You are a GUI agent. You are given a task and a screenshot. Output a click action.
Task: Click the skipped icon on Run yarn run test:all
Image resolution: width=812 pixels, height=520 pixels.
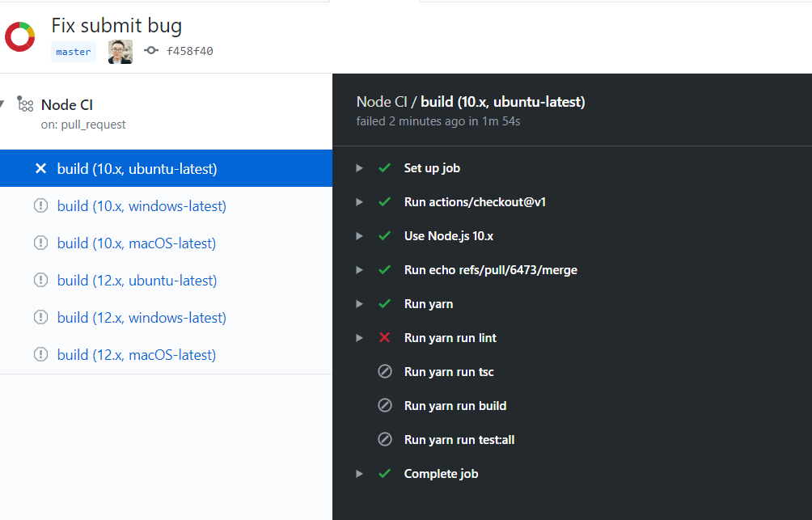pyautogui.click(x=385, y=439)
